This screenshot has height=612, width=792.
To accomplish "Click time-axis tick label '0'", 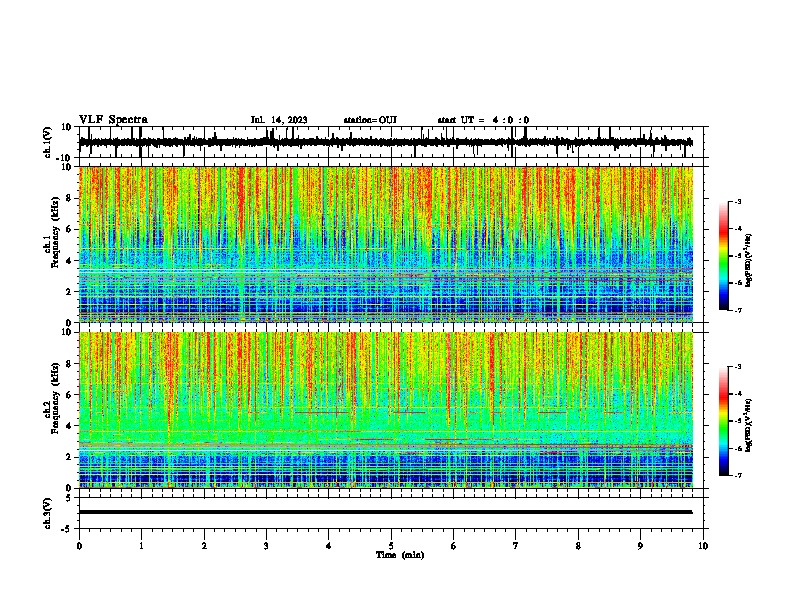I will (x=79, y=546).
